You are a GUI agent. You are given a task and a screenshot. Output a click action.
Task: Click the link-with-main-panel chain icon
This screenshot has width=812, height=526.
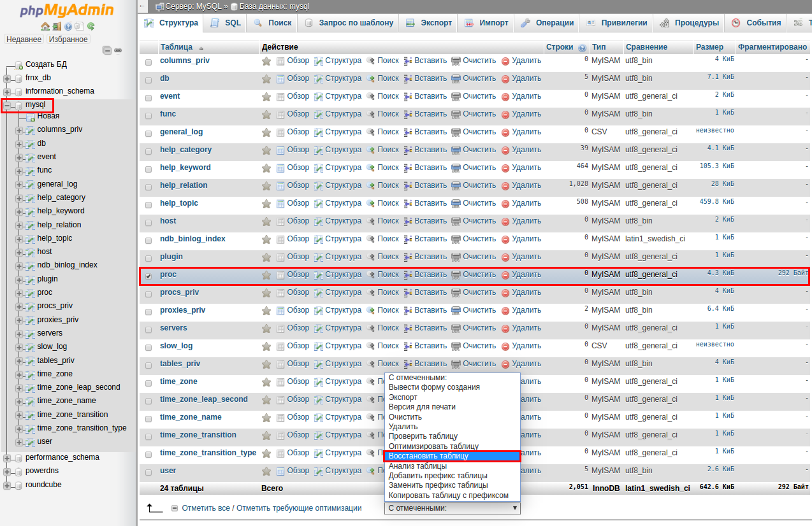[118, 50]
